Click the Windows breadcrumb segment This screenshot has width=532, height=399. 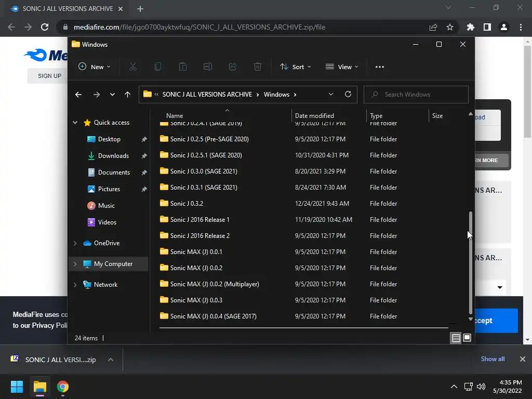tap(276, 95)
